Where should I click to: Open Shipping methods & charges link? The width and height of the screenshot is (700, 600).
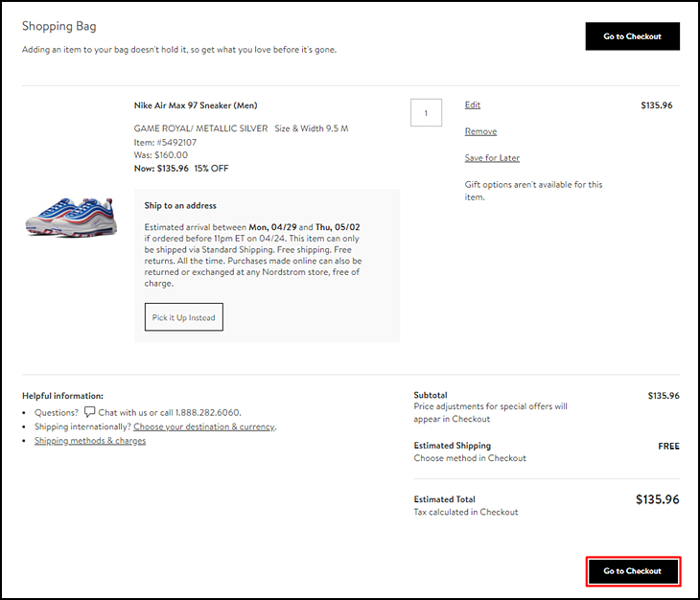pyautogui.click(x=90, y=440)
